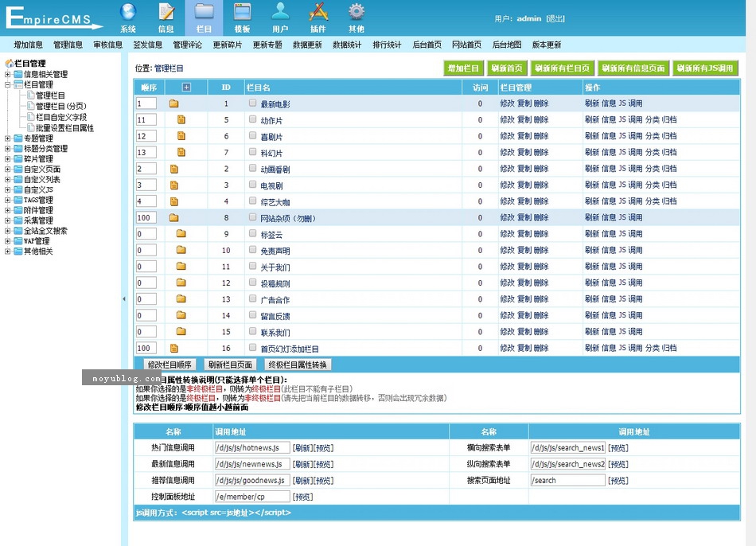Screen dimensions: 756x546
Task: Open the 其他 gear icon
Action: pyautogui.click(x=357, y=18)
